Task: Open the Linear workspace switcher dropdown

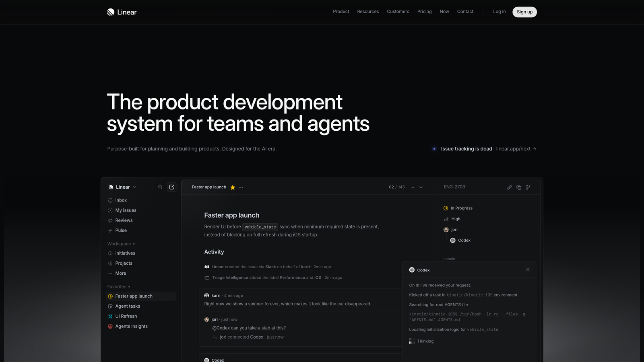Action: click(x=122, y=187)
